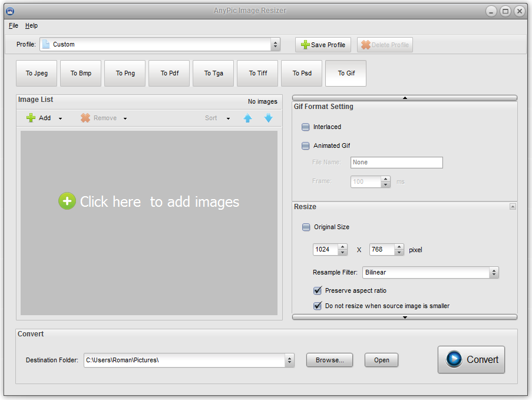The width and height of the screenshot is (532, 400).
Task: Decrease height 768 with down stepper
Action: pos(399,252)
